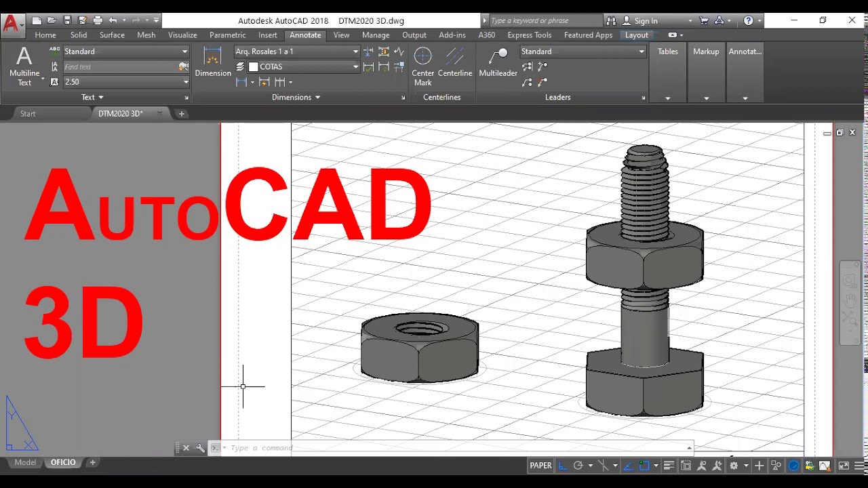Click the Add Leader icon
The width and height of the screenshot is (868, 488).
(542, 66)
